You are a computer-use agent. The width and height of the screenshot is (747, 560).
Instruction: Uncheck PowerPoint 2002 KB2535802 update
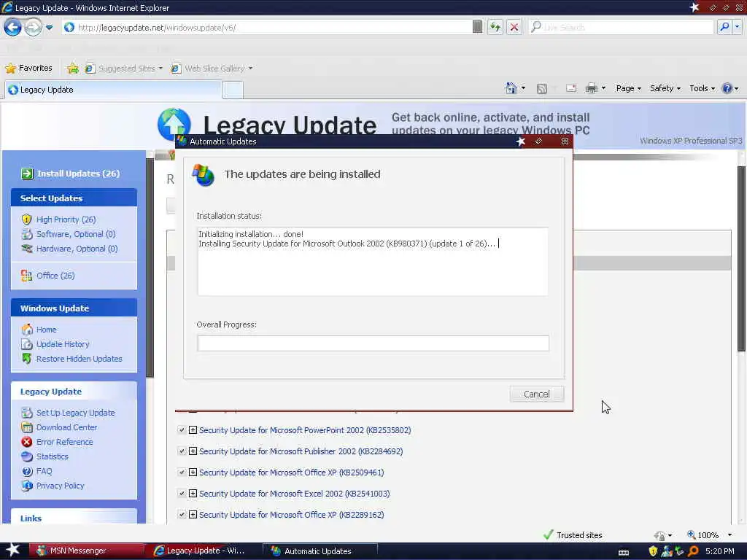pos(182,430)
